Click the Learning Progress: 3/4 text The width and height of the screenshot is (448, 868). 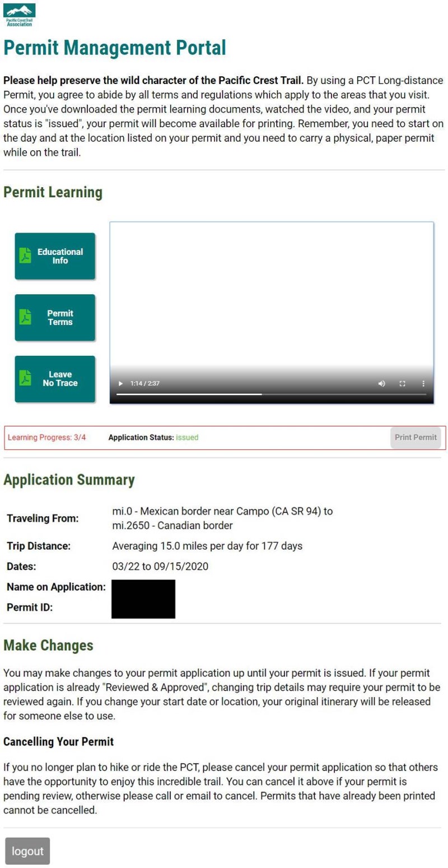(x=47, y=438)
